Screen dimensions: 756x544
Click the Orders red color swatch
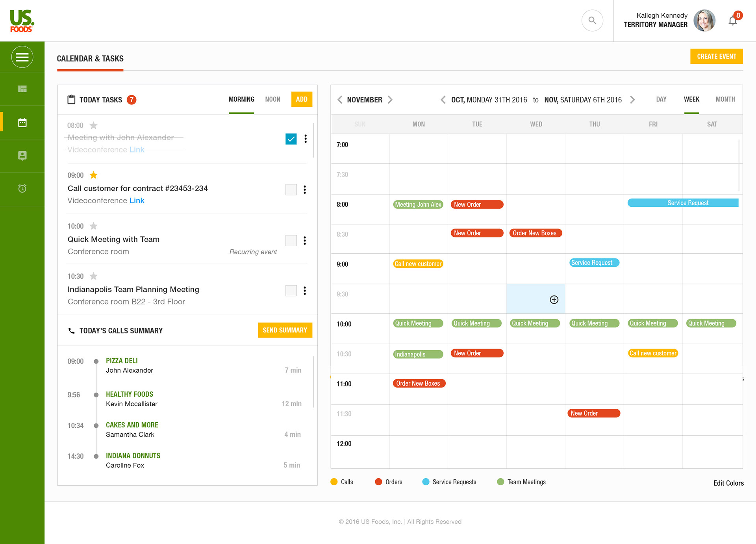[x=378, y=482]
